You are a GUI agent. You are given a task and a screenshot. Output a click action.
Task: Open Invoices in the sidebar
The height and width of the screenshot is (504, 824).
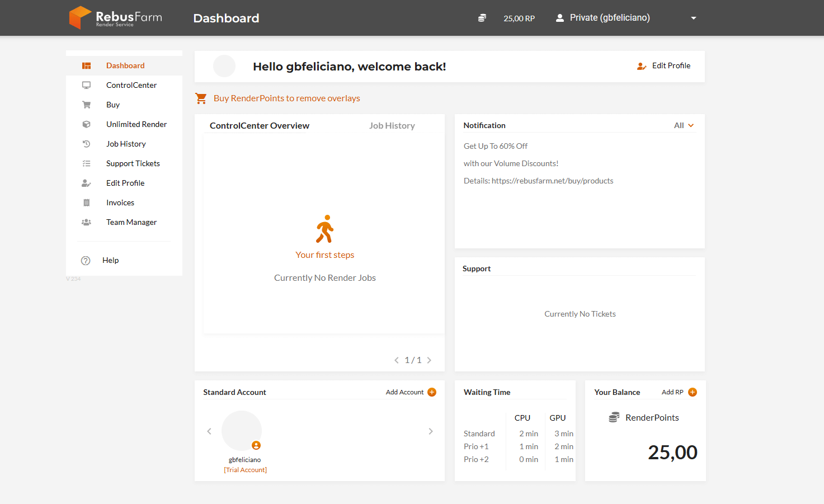click(x=124, y=202)
